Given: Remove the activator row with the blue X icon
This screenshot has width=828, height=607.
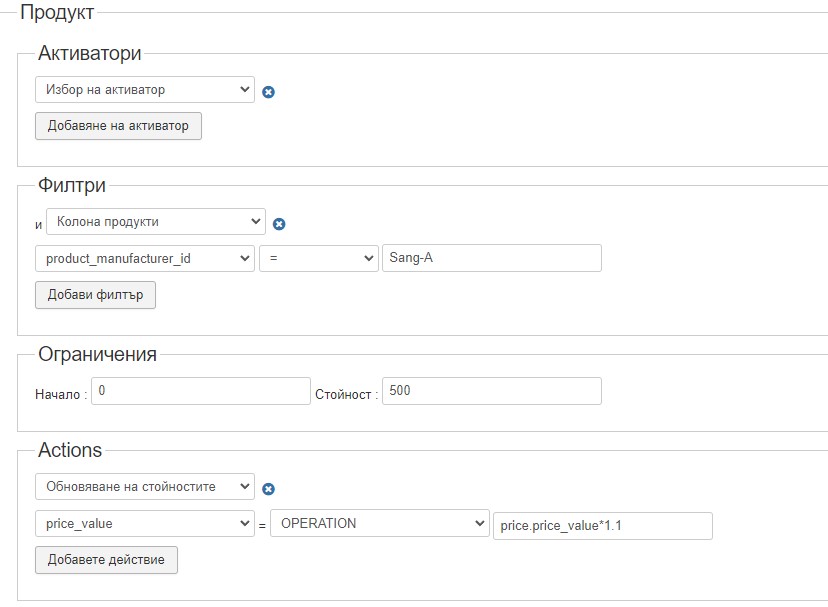Looking at the screenshot, I should 268,92.
